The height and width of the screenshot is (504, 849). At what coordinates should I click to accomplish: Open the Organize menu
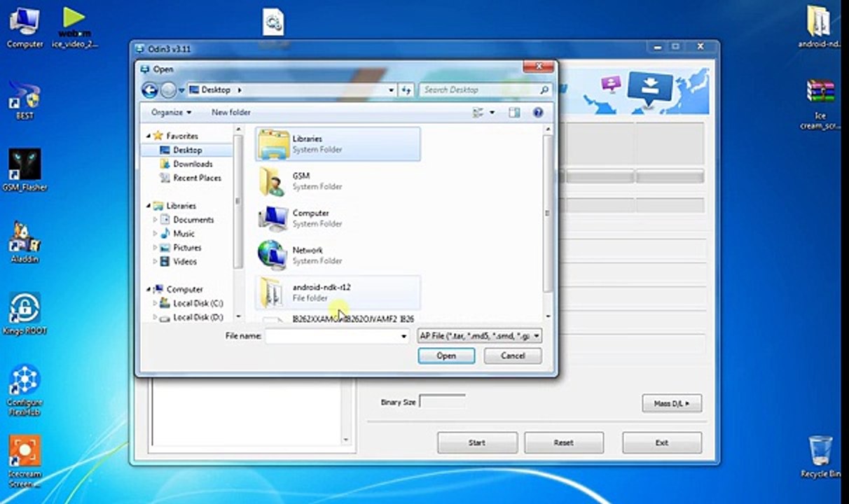click(x=171, y=112)
